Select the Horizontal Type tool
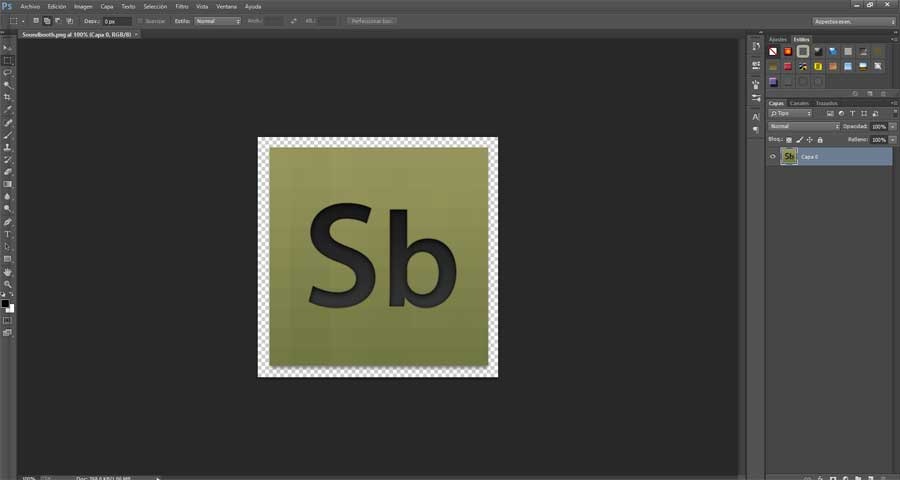Image resolution: width=900 pixels, height=480 pixels. (7, 234)
